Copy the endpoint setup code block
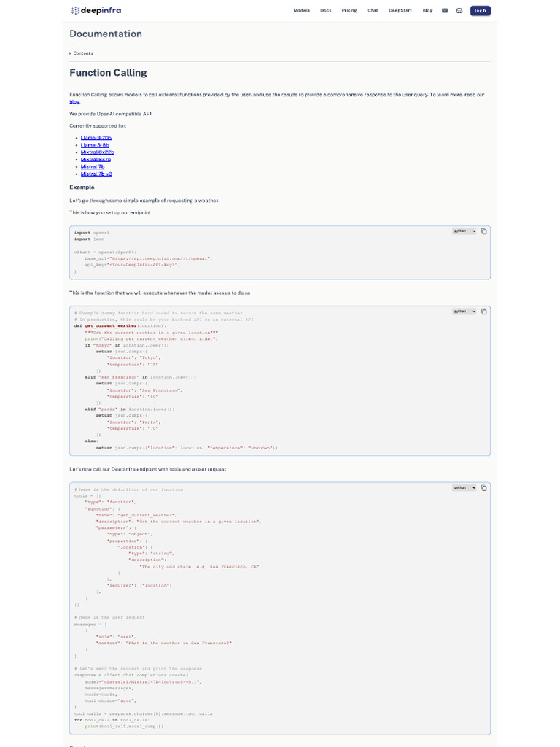Screen dimensions: 560x747 tap(484, 231)
